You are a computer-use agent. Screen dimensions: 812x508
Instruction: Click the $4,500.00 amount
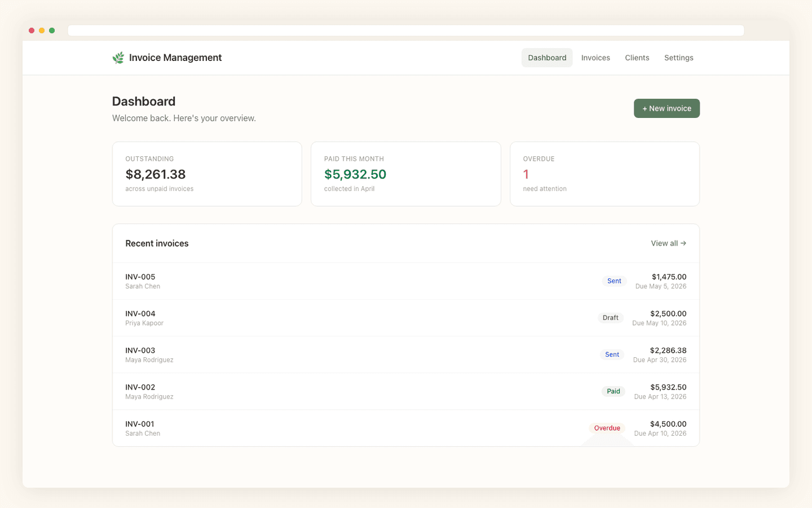point(668,424)
